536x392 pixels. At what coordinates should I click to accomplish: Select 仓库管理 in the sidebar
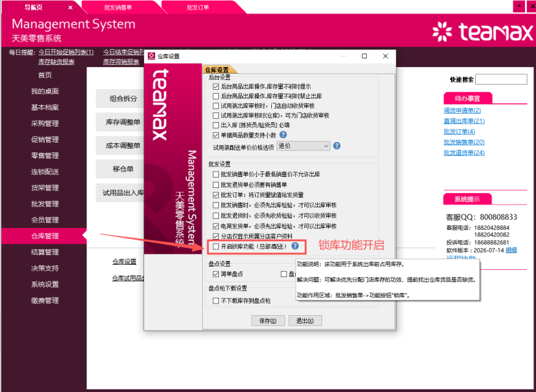pos(45,236)
